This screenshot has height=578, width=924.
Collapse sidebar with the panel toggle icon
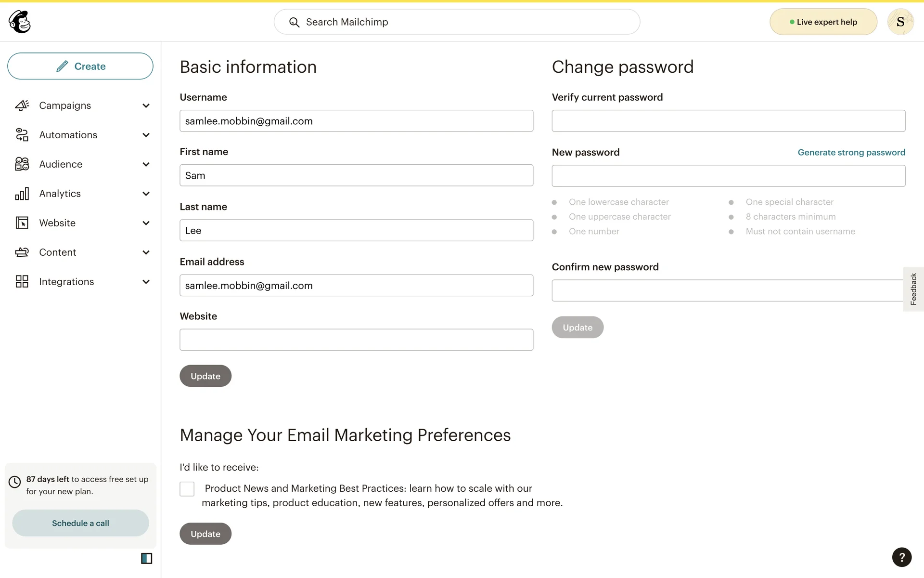click(x=146, y=558)
